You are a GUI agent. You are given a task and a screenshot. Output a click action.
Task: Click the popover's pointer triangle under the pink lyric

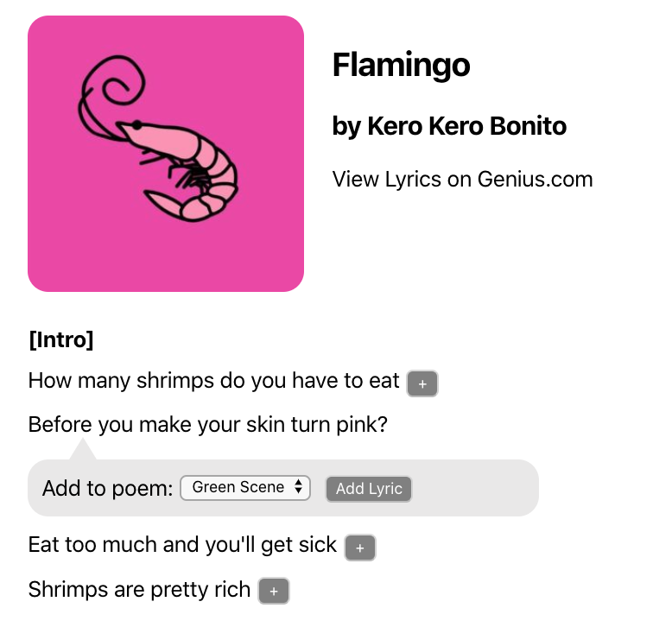point(83,451)
